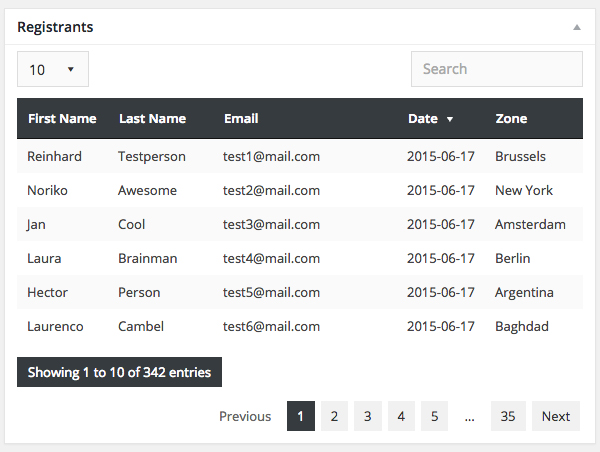600x452 pixels.
Task: Collapse the Registrants panel arrow
Action: (576, 27)
